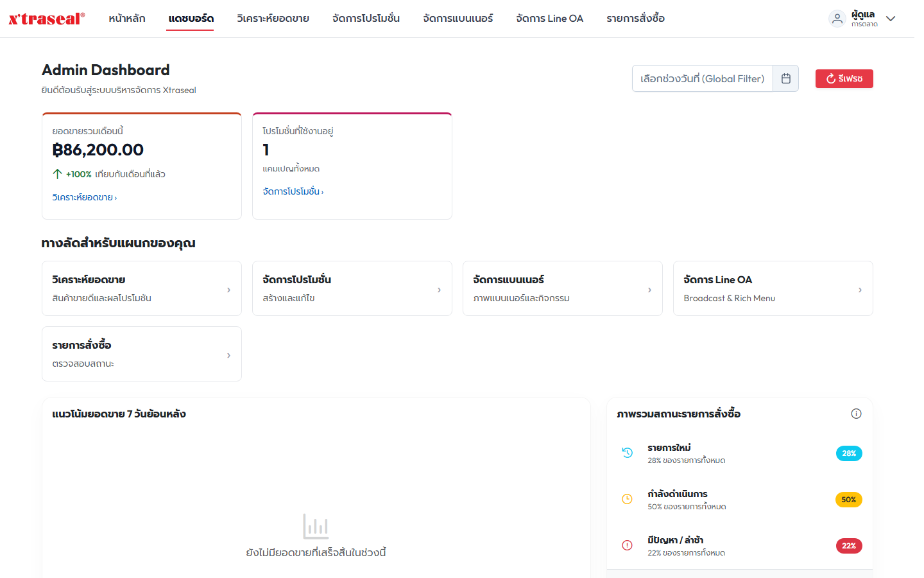The height and width of the screenshot is (578, 924).
Task: Click the ฿86,200.00 sales total
Action: (x=98, y=150)
